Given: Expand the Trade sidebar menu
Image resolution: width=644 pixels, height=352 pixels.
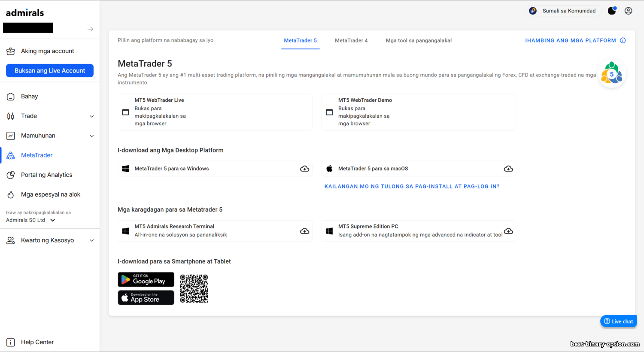Looking at the screenshot, I should [91, 116].
